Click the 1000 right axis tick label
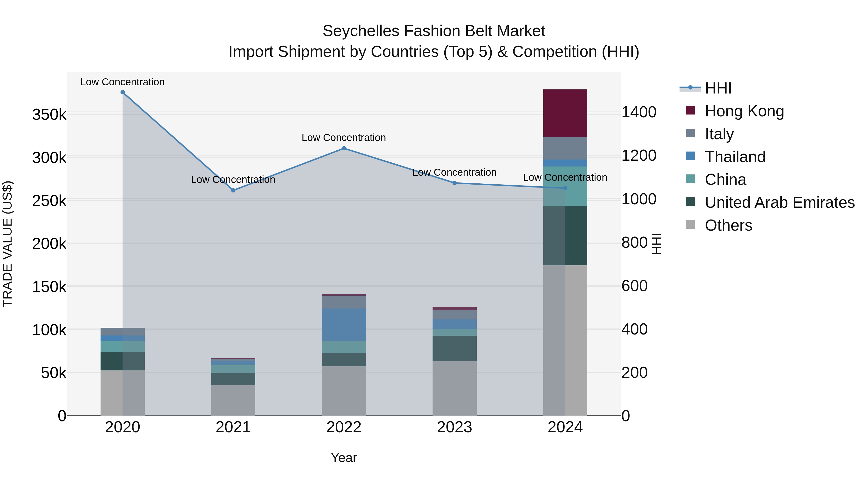 tap(639, 199)
